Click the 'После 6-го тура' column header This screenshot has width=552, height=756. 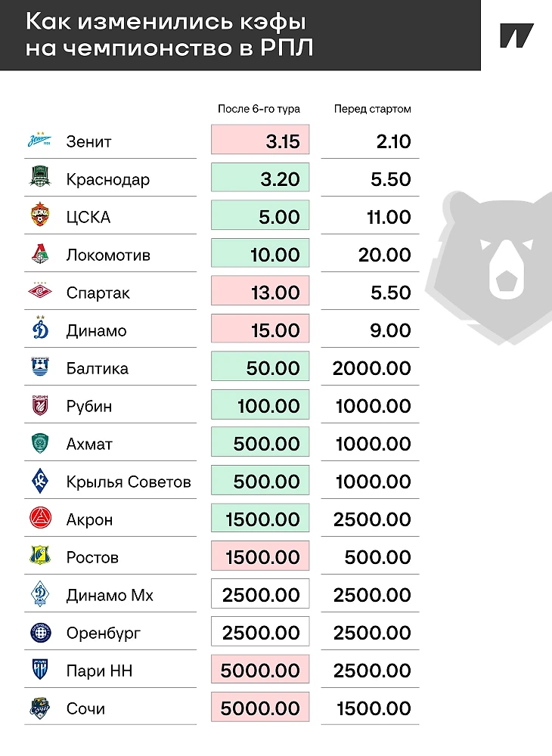[x=259, y=109]
